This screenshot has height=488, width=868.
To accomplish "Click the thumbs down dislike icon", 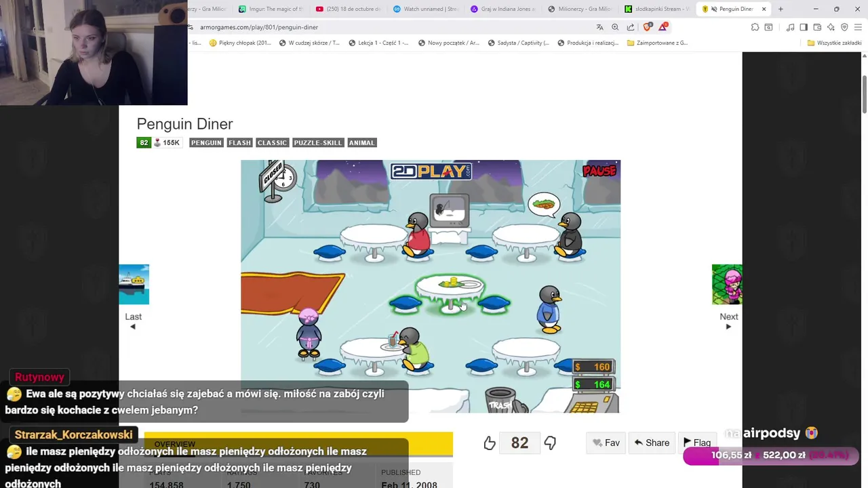I will click(x=550, y=443).
